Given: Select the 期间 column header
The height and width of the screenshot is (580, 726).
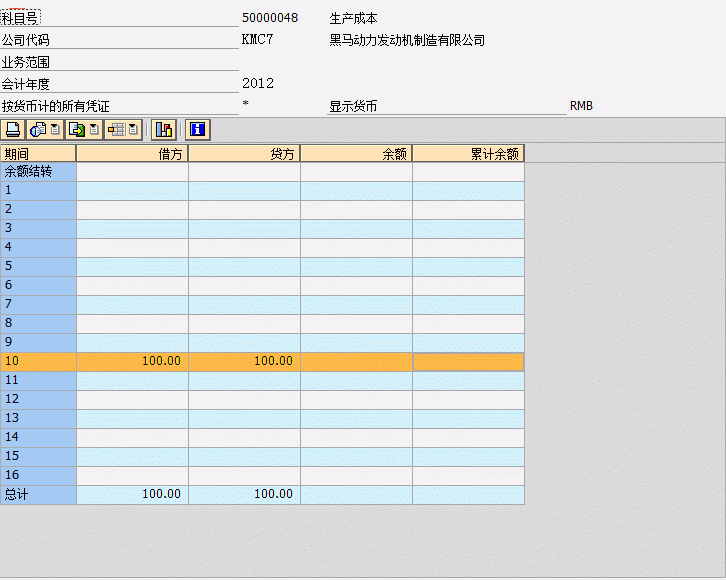Looking at the screenshot, I should (x=38, y=154).
